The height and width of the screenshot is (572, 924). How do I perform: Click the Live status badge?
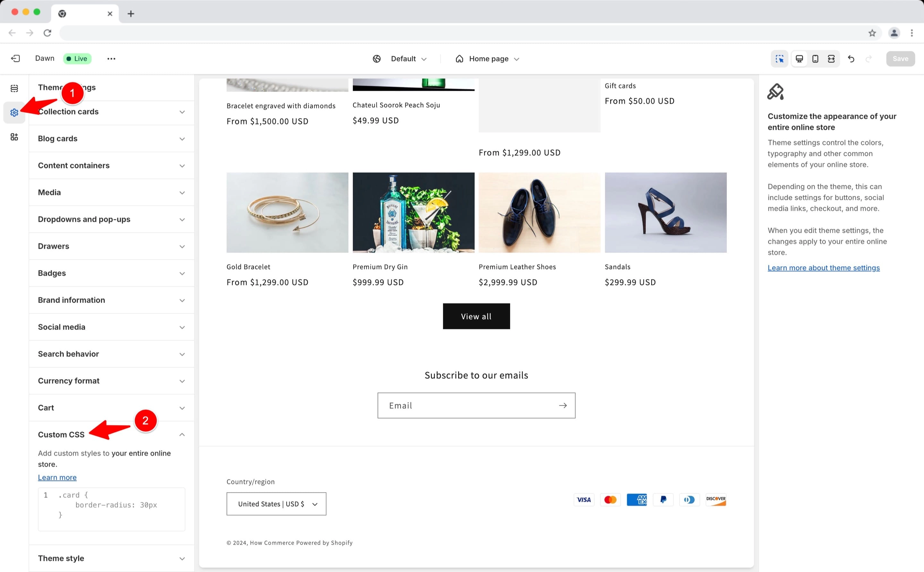point(77,59)
